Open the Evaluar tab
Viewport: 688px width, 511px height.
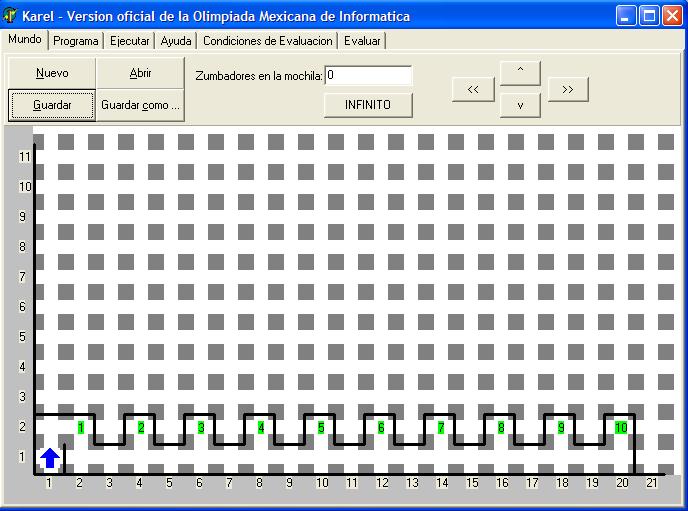362,41
